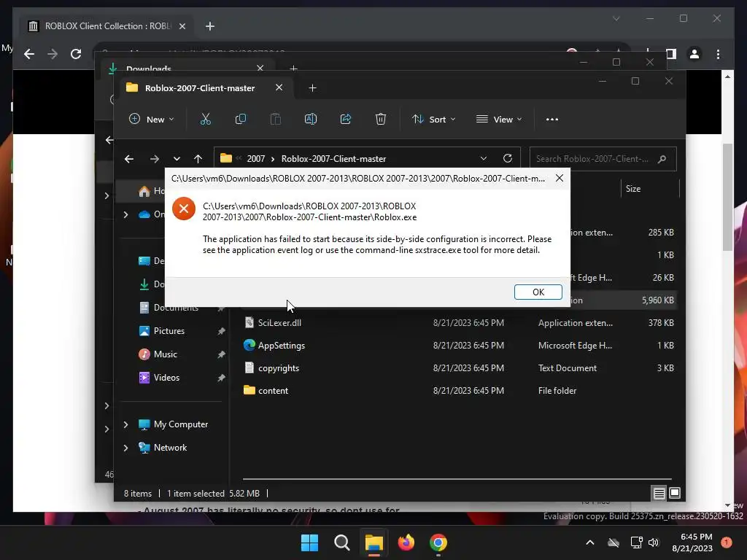Pin icon next to Pictures
This screenshot has width=747, height=560.
[221, 331]
